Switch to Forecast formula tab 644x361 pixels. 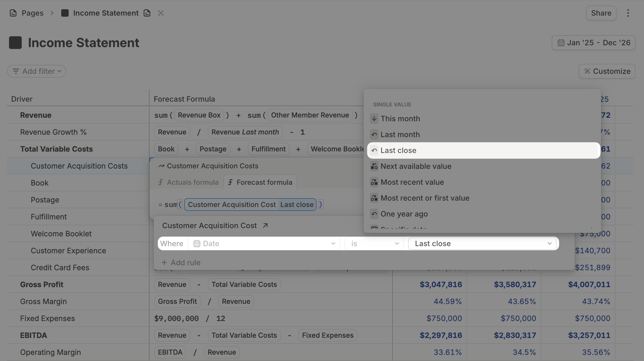pyautogui.click(x=261, y=182)
